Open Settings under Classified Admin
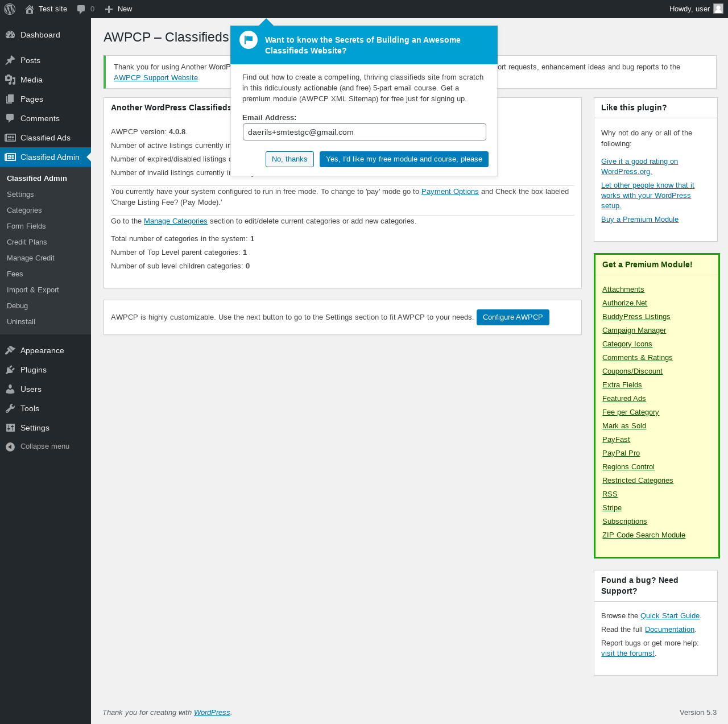Viewport: 728px width, 724px height. coord(20,194)
